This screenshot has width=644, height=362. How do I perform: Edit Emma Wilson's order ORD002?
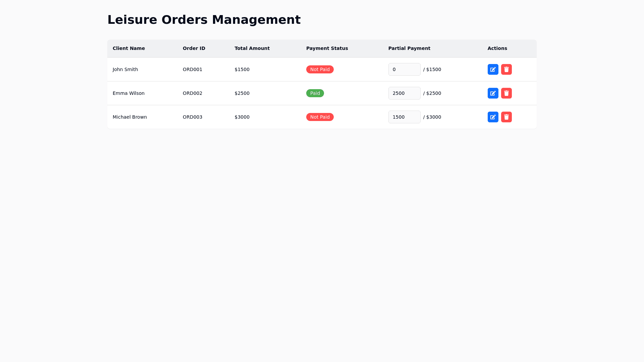(x=493, y=93)
